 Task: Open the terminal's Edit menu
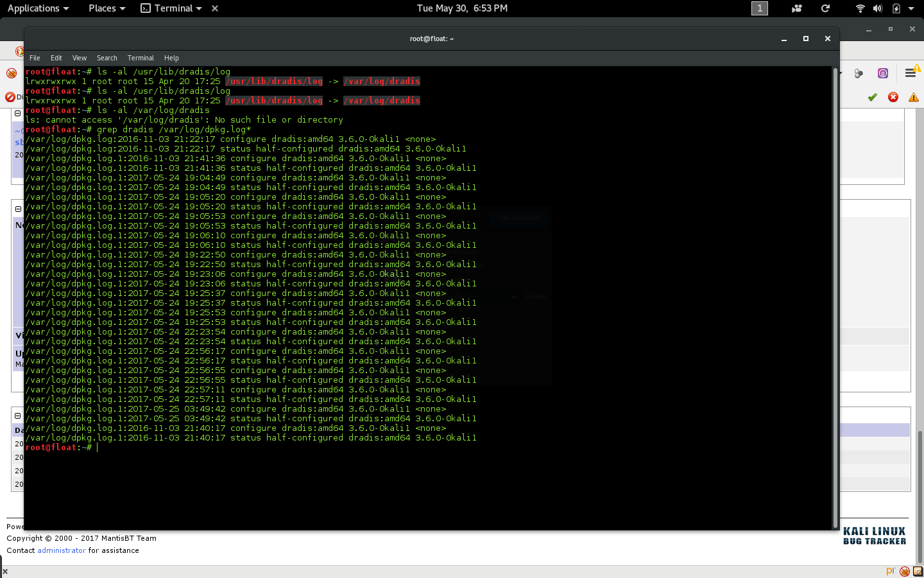click(x=56, y=58)
